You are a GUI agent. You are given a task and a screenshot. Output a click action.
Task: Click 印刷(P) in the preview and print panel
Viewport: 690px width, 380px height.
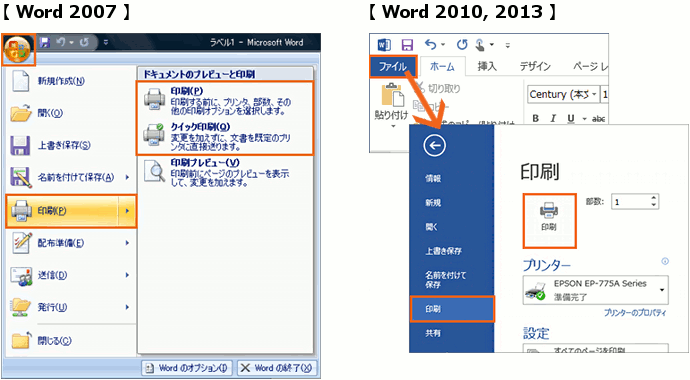(x=225, y=100)
